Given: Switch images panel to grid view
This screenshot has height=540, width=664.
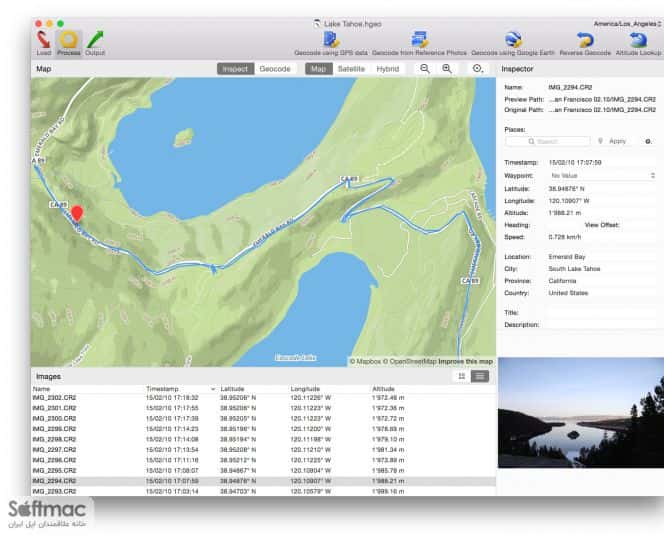Looking at the screenshot, I should click(462, 376).
